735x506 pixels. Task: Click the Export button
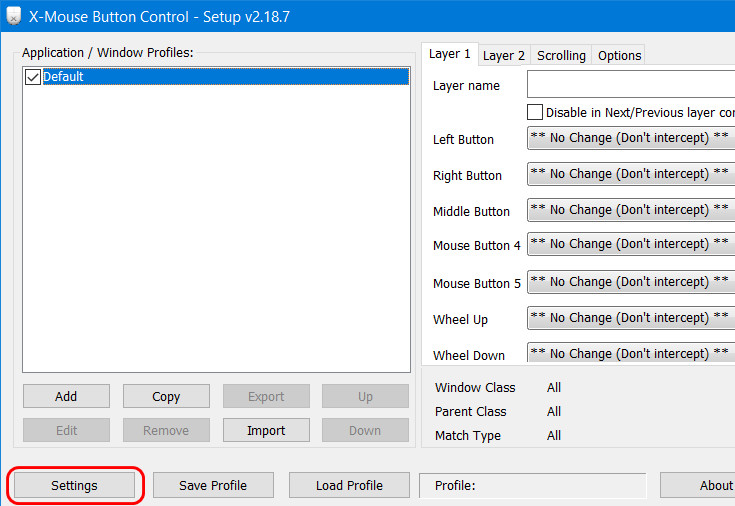pyautogui.click(x=266, y=396)
